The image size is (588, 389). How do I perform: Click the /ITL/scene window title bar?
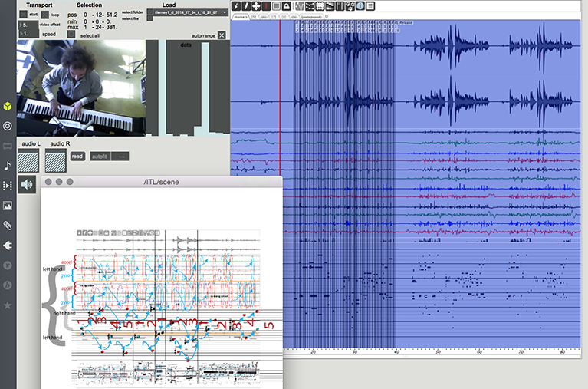click(x=161, y=182)
